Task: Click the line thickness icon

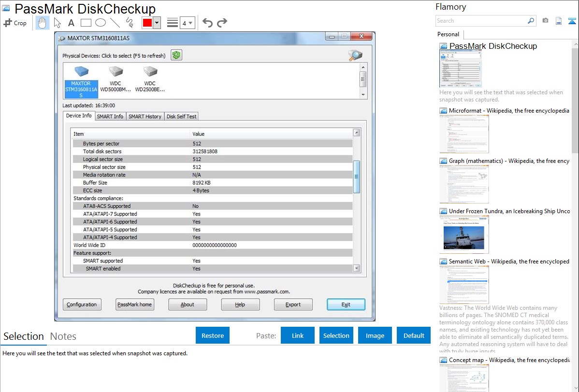Action: pyautogui.click(x=173, y=23)
